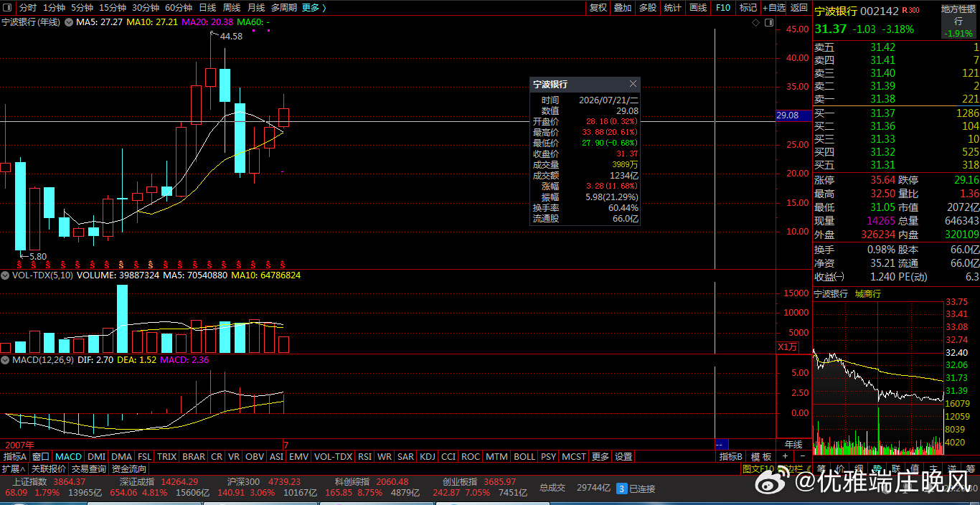This screenshot has height=505, width=980.
Task: Switch to the DMA indicator
Action: (122, 456)
